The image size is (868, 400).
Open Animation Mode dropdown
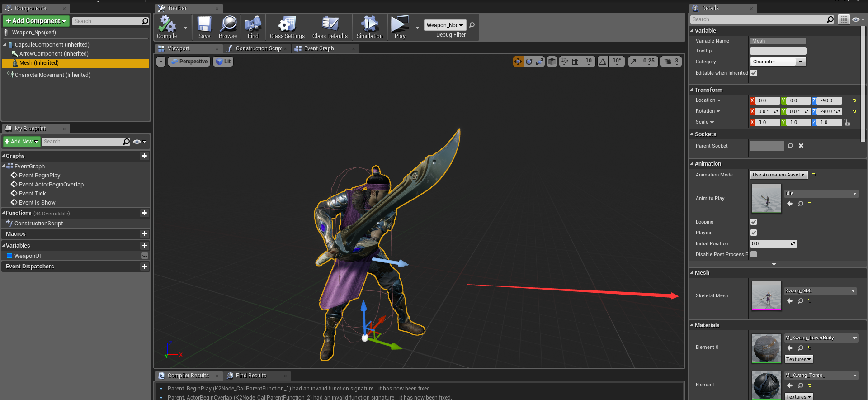tap(779, 175)
